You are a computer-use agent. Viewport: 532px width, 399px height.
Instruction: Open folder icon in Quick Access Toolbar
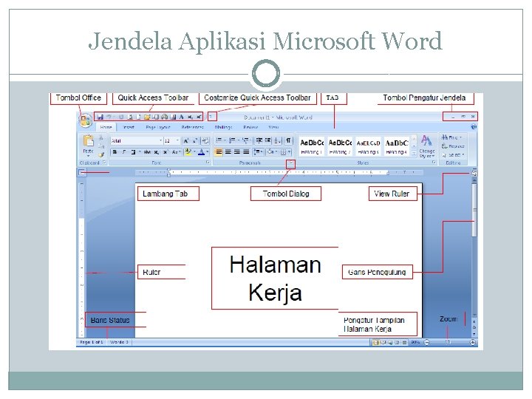[x=147, y=117]
